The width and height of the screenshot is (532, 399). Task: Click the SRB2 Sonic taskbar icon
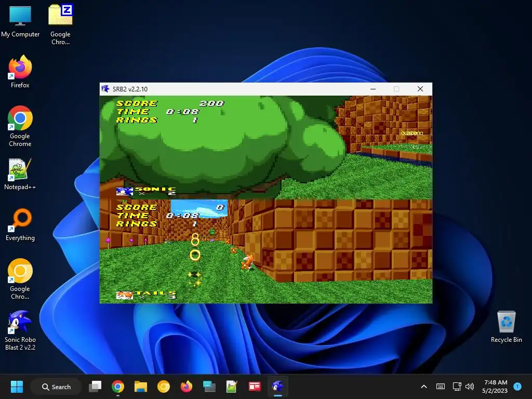tap(277, 387)
